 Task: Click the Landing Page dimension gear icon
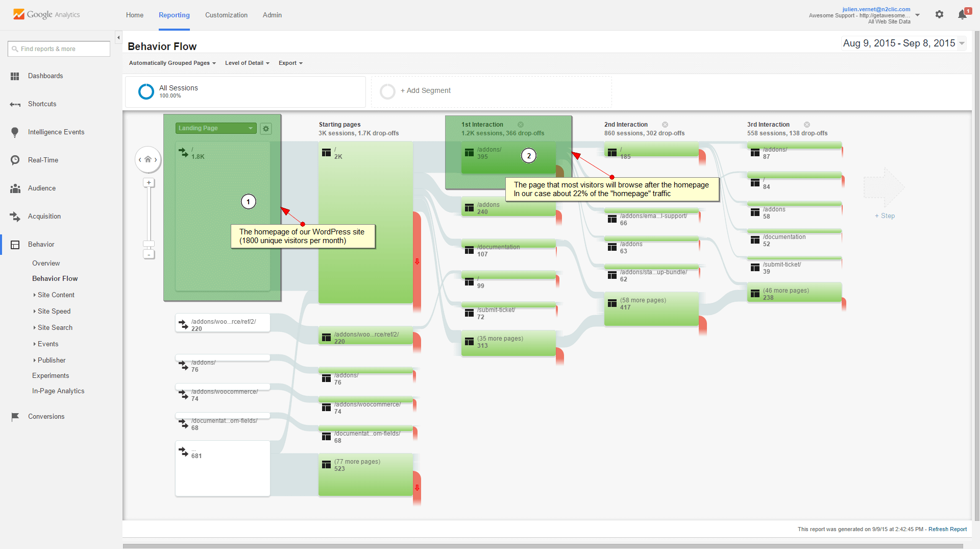point(266,129)
